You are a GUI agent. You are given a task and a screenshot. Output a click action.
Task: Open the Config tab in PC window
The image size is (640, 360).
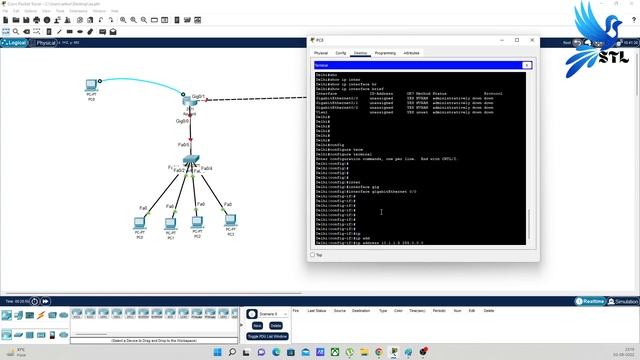[x=341, y=53]
